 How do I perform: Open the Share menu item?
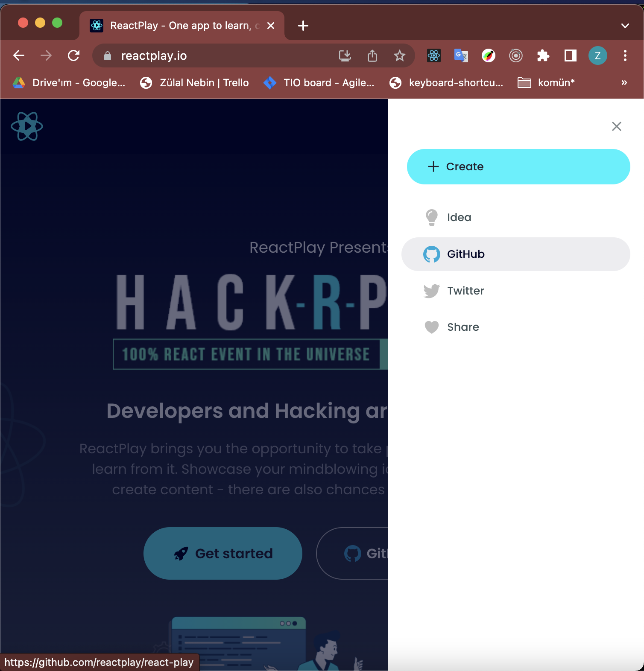[x=516, y=327]
